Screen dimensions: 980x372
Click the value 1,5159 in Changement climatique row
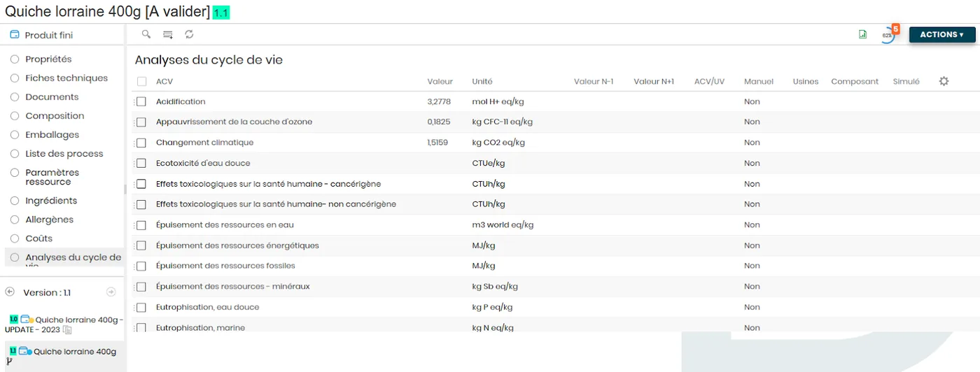pos(439,143)
